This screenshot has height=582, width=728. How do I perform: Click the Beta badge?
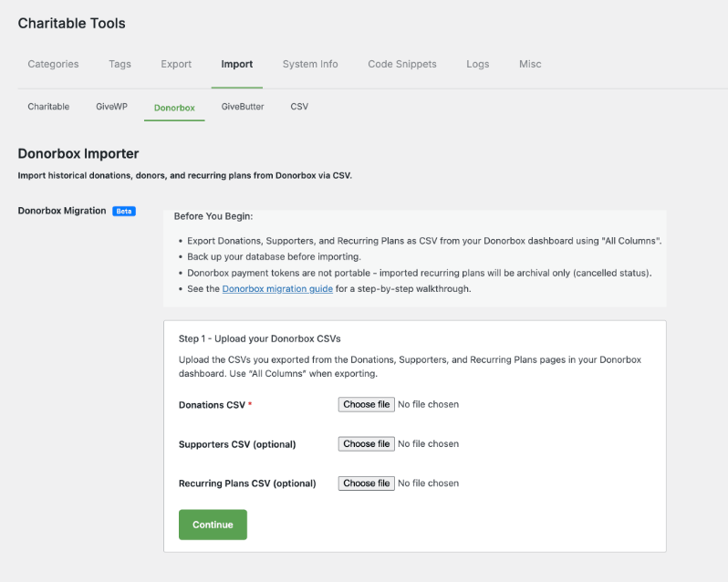coord(124,211)
